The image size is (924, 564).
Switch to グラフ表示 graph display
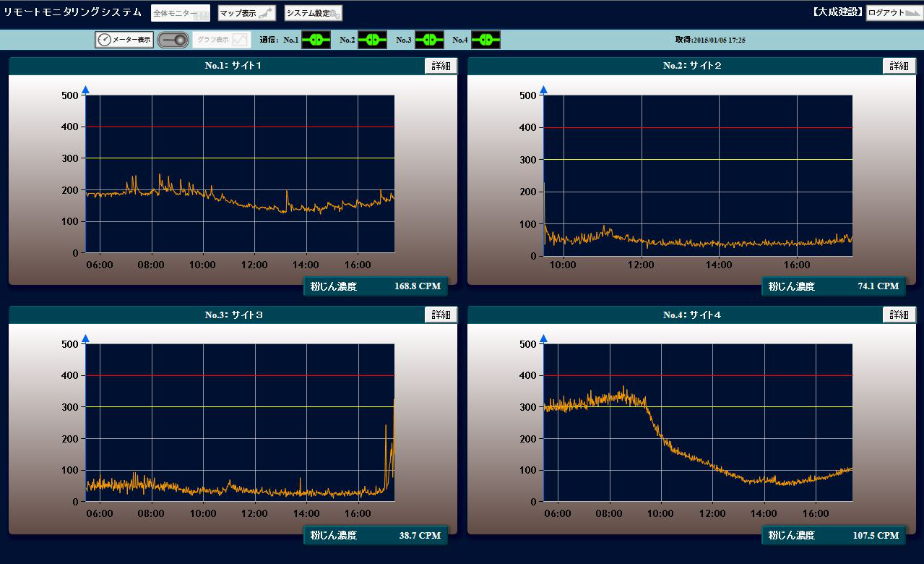pos(222,40)
